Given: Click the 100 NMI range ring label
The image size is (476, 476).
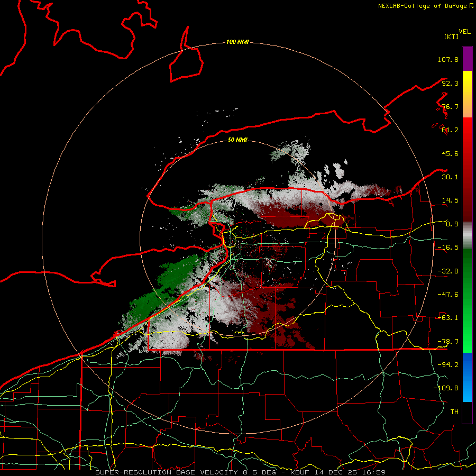Looking at the screenshot, I should click(x=237, y=42).
